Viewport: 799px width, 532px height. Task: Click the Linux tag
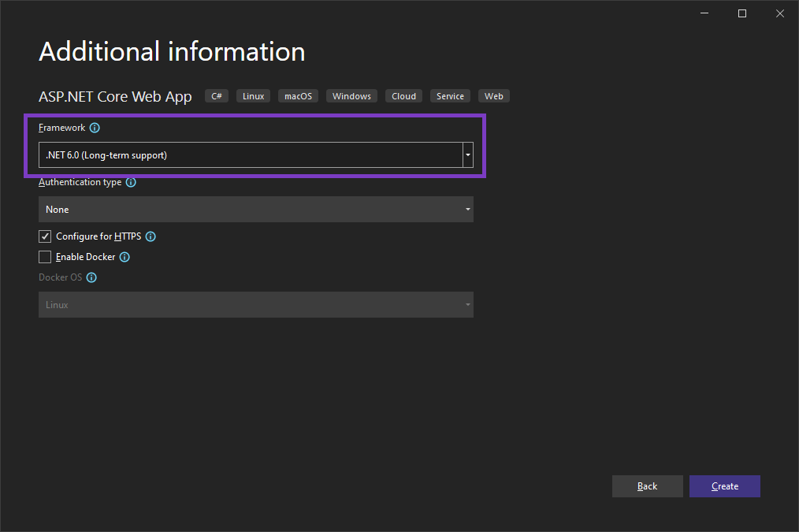tap(253, 96)
